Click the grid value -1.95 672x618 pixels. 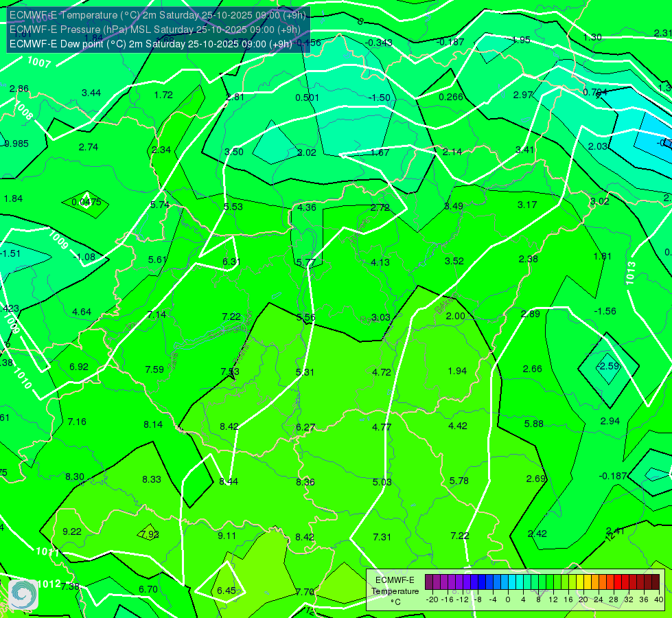pyautogui.click(x=520, y=40)
